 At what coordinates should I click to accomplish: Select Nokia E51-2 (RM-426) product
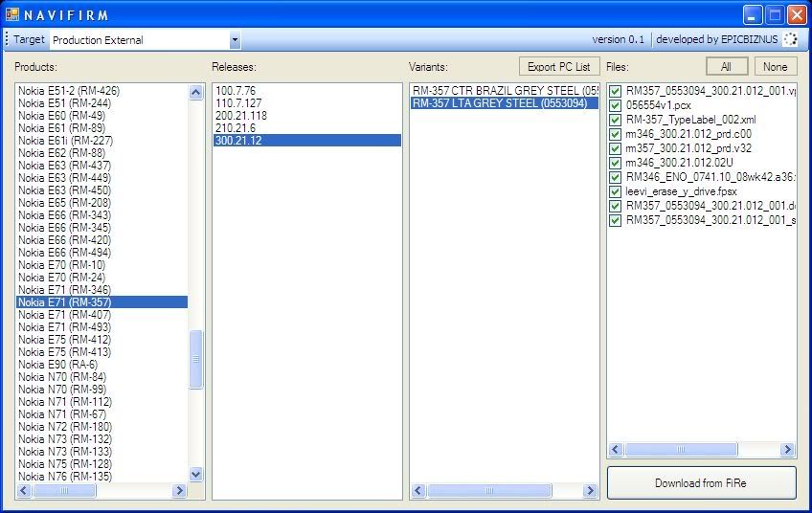click(x=102, y=91)
